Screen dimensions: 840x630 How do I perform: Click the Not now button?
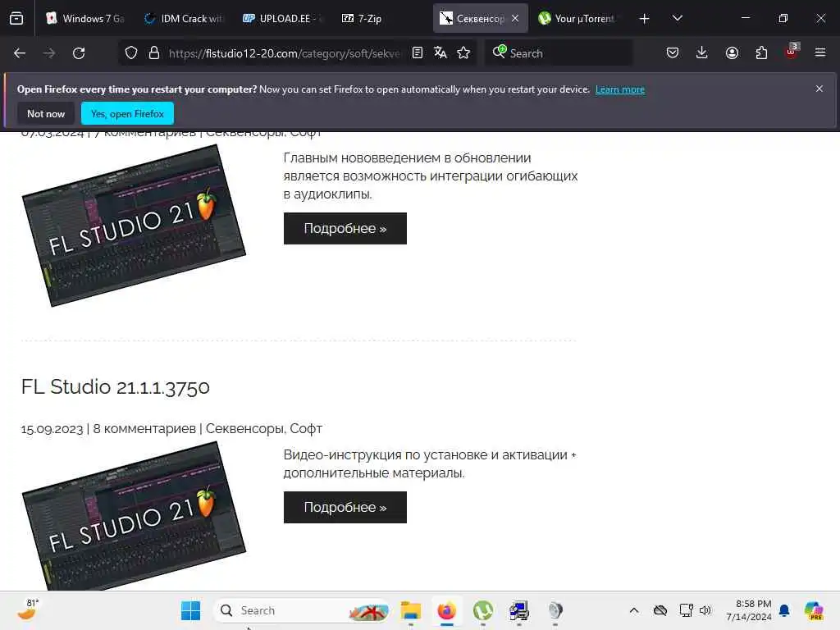46,113
